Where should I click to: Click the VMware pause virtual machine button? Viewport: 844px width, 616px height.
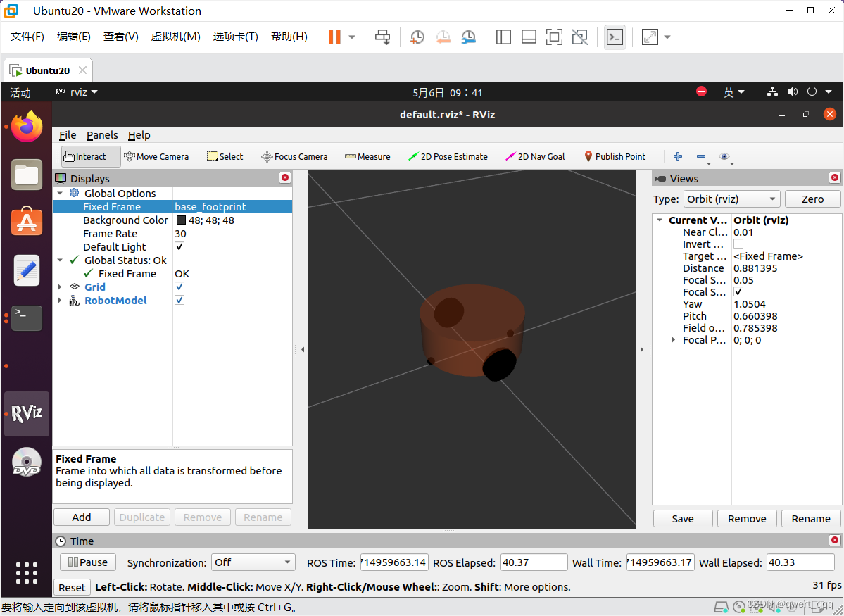point(334,37)
